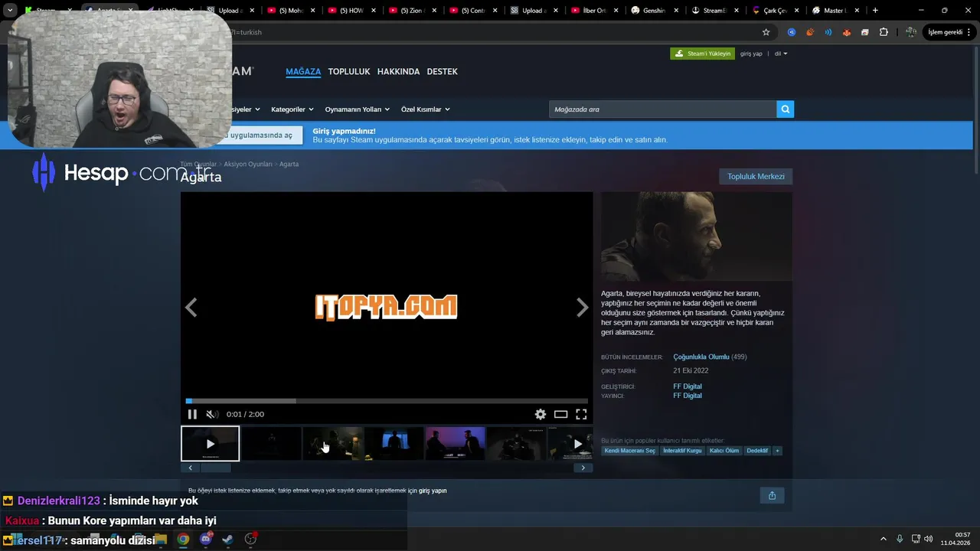Click the Aksiyon Oyunları breadcrumb
This screenshot has width=980, height=551.
[248, 164]
